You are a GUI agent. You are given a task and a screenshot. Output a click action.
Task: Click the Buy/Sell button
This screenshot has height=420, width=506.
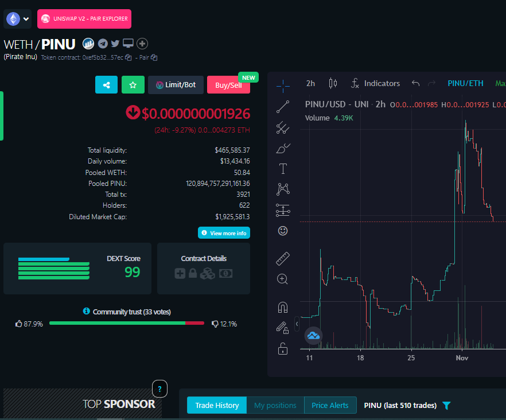[x=228, y=85]
